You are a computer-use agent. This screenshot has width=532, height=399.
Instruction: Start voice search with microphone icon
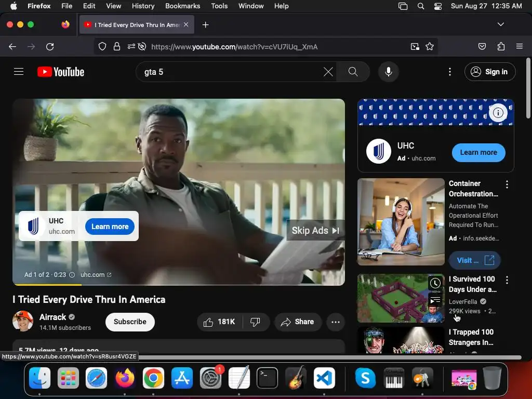[389, 72]
